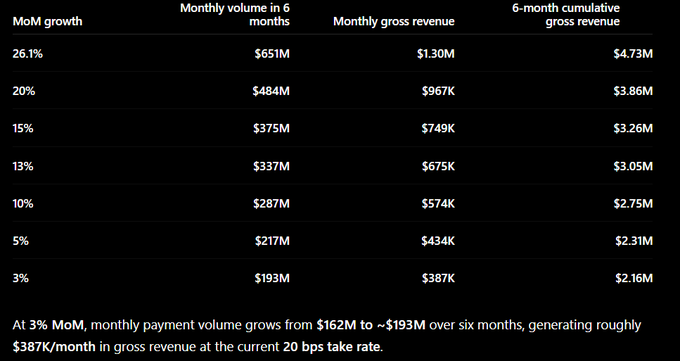Select the $749K monthly revenue cell
Image resolution: width=680 pixels, height=361 pixels.
(x=438, y=128)
